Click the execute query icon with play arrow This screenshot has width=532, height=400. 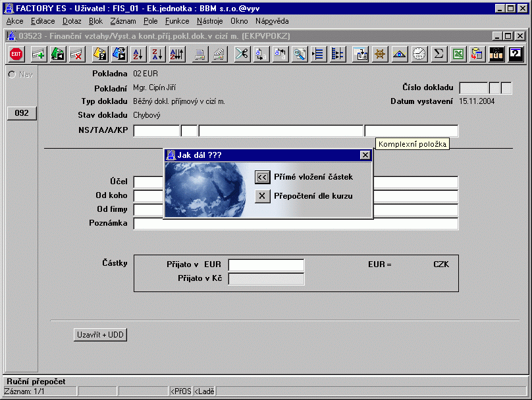[119, 54]
